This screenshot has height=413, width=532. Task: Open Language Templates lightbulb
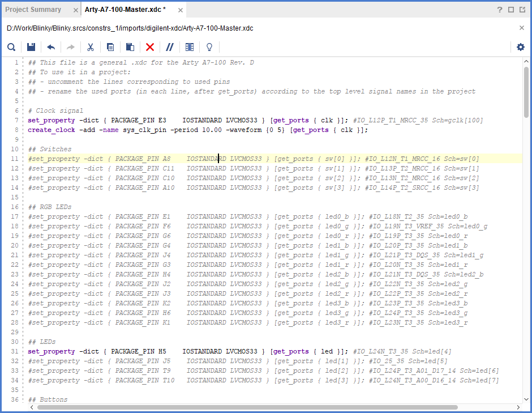point(209,47)
